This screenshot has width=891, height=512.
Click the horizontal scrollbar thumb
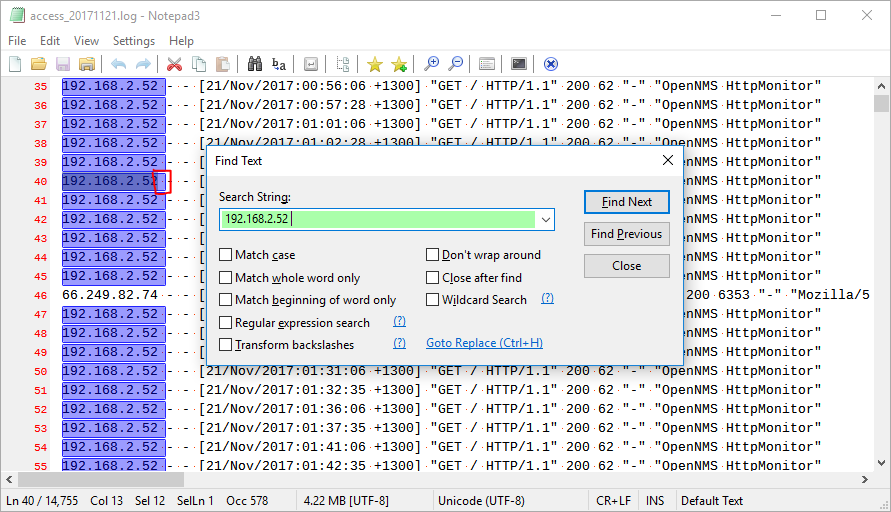pyautogui.click(x=101, y=480)
